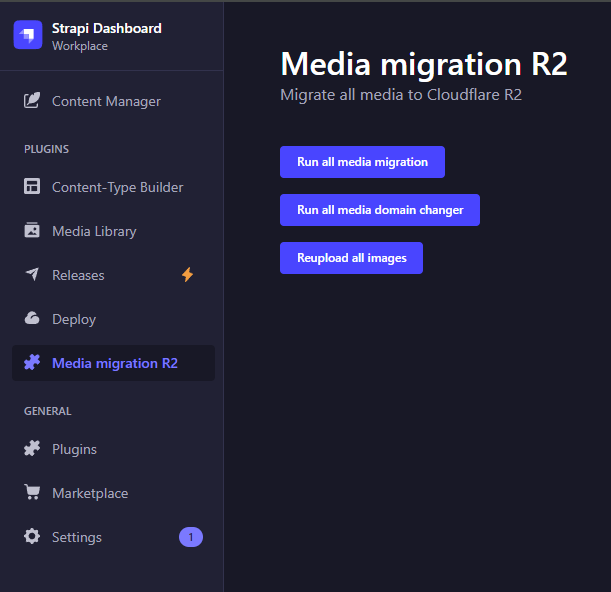
Task: Click the Media Library picture icon
Action: point(32,230)
